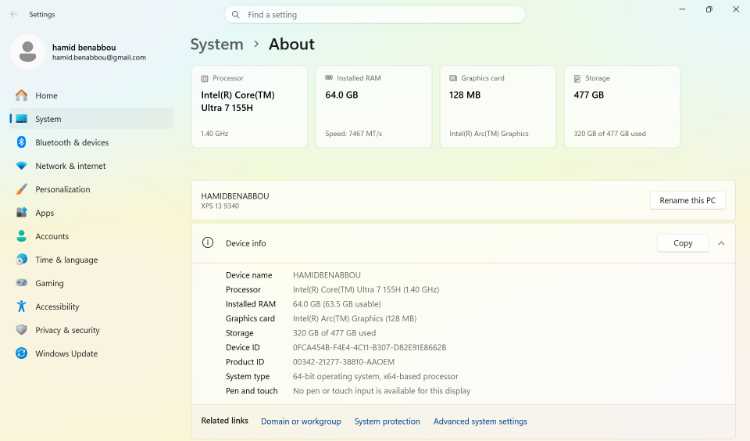Go to Personalization settings
Image resolution: width=750 pixels, height=441 pixels.
(x=91, y=189)
